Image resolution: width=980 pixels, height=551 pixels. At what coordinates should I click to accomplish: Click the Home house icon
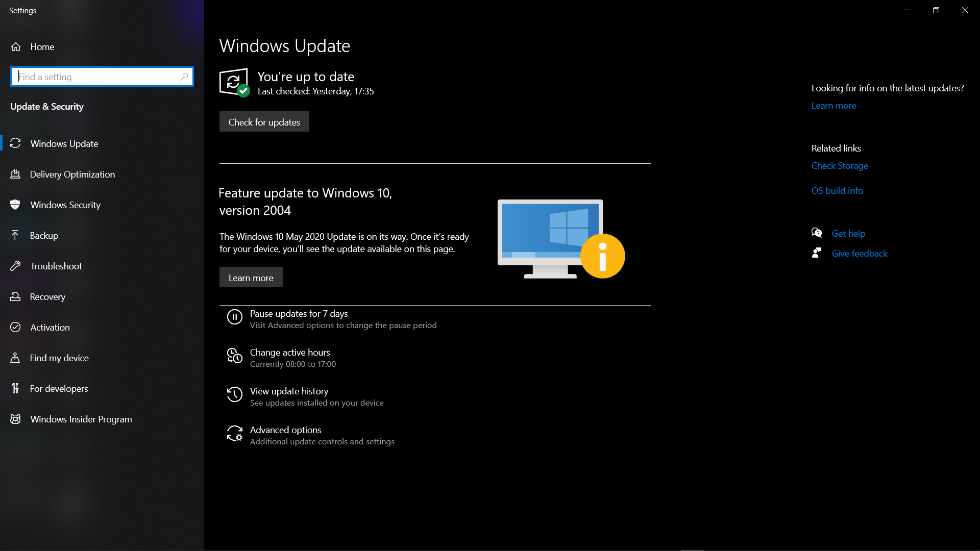coord(16,46)
